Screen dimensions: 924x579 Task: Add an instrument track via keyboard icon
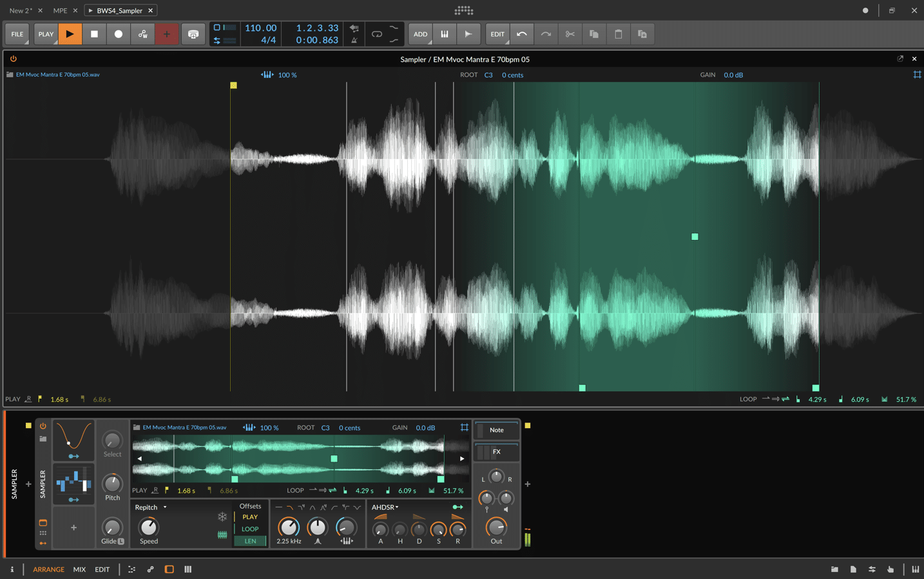pyautogui.click(x=445, y=34)
